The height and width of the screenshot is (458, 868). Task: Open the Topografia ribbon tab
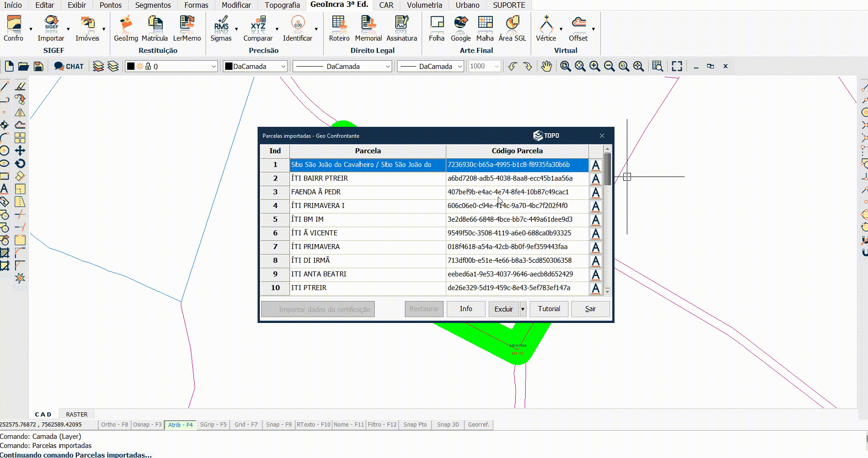tap(283, 5)
